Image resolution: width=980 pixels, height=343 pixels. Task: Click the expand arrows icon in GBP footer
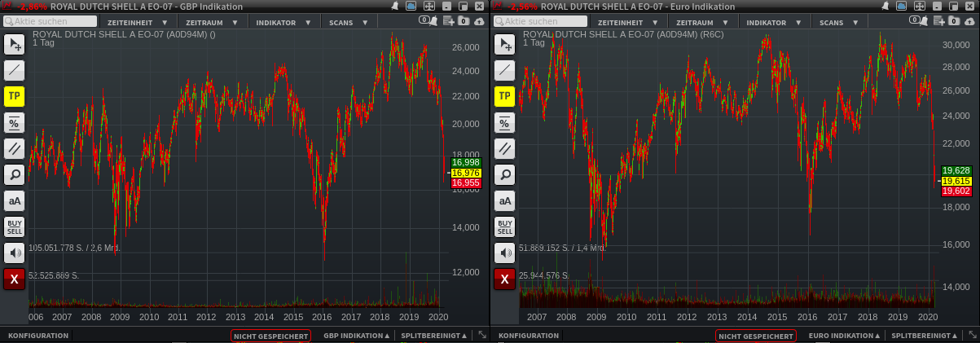(481, 335)
